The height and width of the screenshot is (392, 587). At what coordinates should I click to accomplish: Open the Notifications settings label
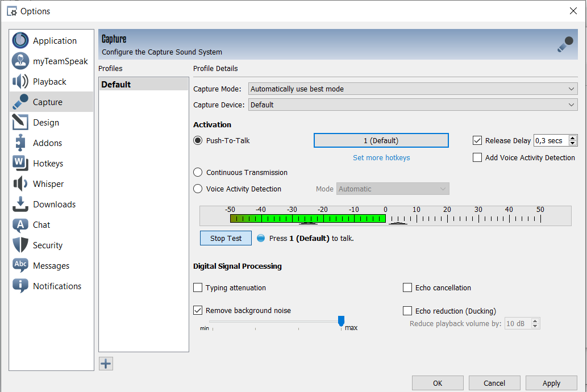tap(57, 286)
